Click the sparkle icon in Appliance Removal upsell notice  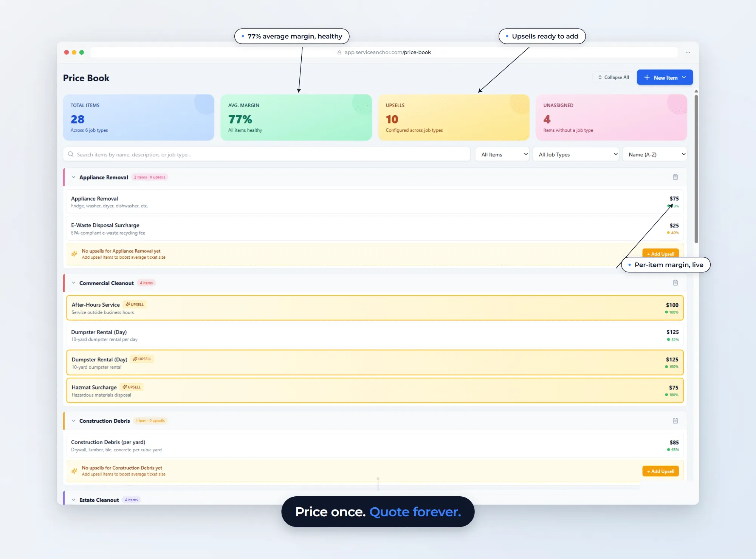(x=74, y=254)
